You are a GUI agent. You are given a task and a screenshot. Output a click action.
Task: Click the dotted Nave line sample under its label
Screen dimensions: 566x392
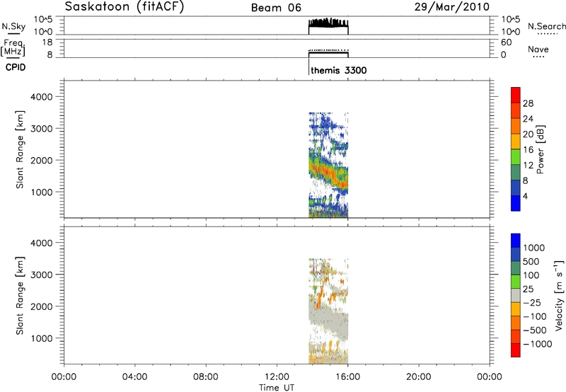(x=538, y=57)
